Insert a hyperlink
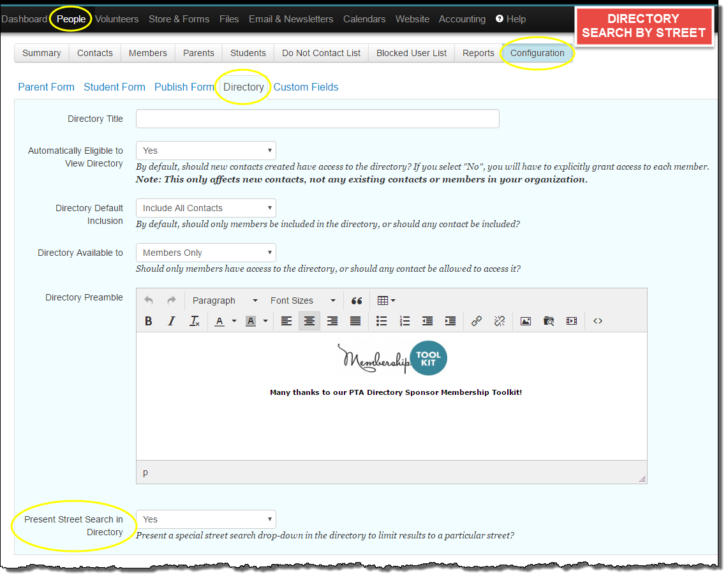The height and width of the screenshot is (578, 728). point(477,321)
